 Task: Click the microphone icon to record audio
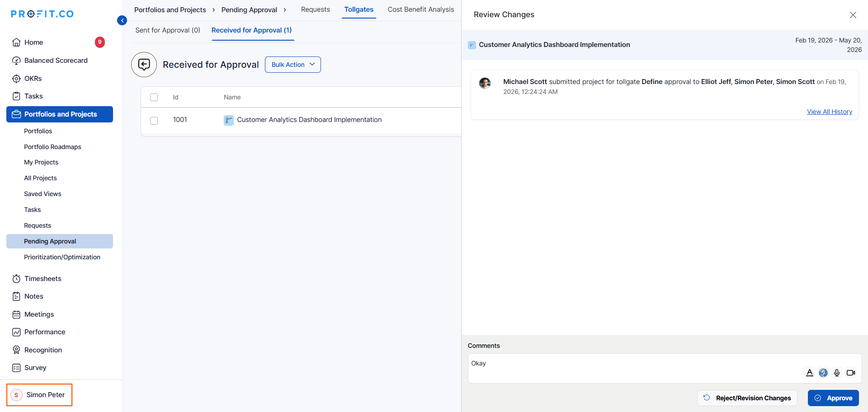[x=837, y=373]
